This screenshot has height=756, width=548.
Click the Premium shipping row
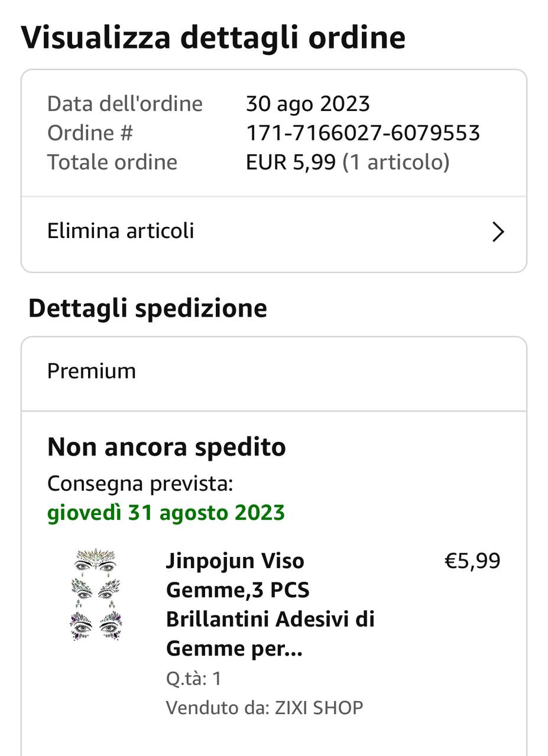pyautogui.click(x=92, y=371)
